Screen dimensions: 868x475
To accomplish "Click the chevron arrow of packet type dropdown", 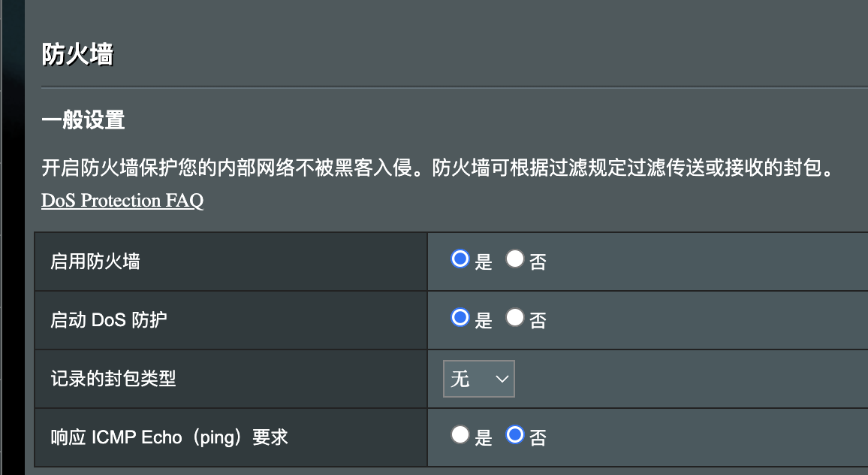I will 502,378.
